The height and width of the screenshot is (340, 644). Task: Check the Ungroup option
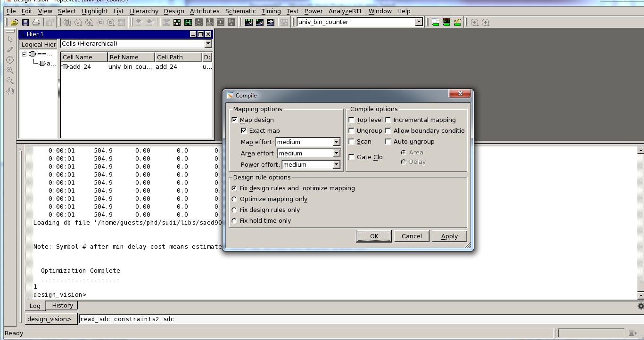point(351,130)
